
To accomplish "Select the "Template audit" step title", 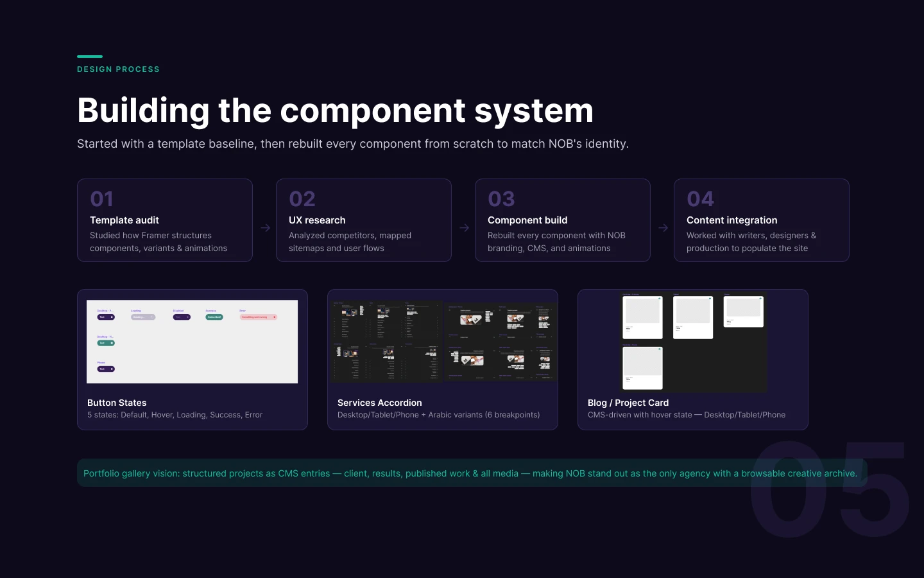I will (124, 220).
